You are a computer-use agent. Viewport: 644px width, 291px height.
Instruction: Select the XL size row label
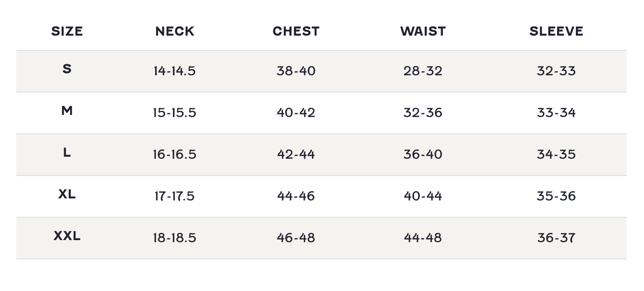(x=67, y=194)
